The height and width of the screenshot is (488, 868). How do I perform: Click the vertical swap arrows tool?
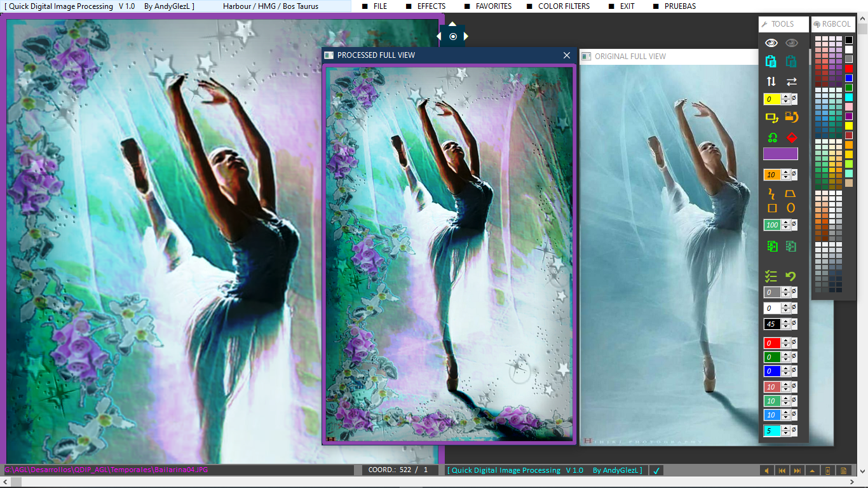point(771,81)
